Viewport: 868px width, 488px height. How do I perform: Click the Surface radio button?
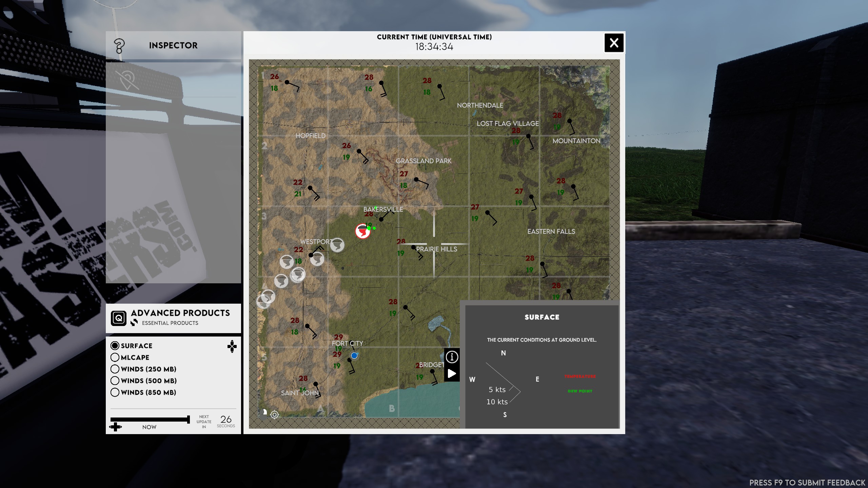[115, 345]
